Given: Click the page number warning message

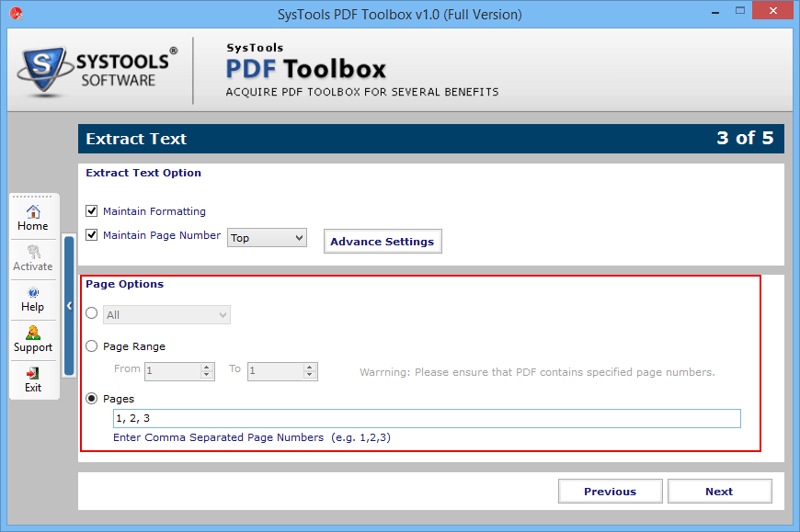Looking at the screenshot, I should [537, 372].
